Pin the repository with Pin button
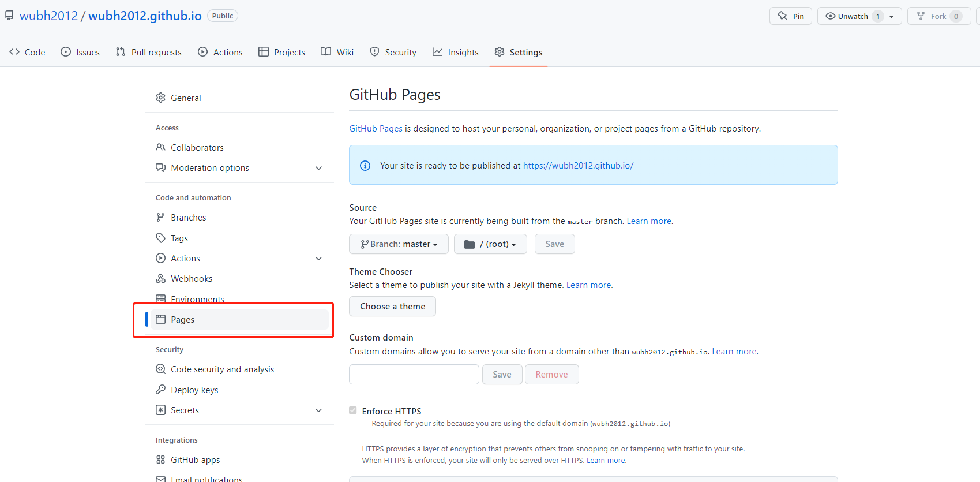 [x=790, y=16]
